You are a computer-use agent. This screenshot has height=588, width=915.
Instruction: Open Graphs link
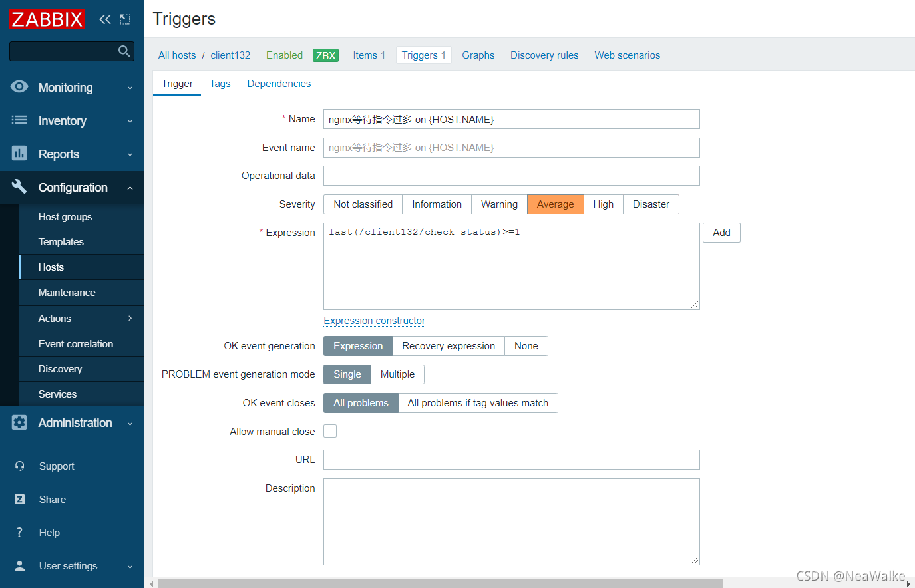(x=478, y=55)
